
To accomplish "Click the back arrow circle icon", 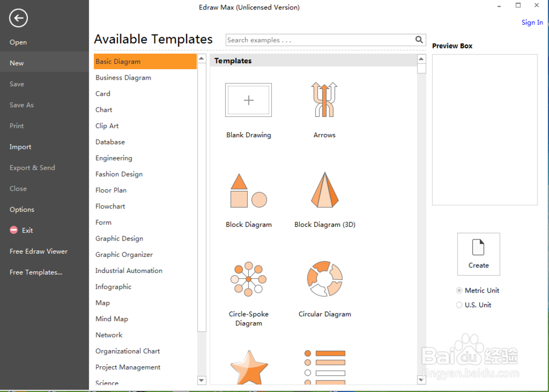I will [x=19, y=18].
